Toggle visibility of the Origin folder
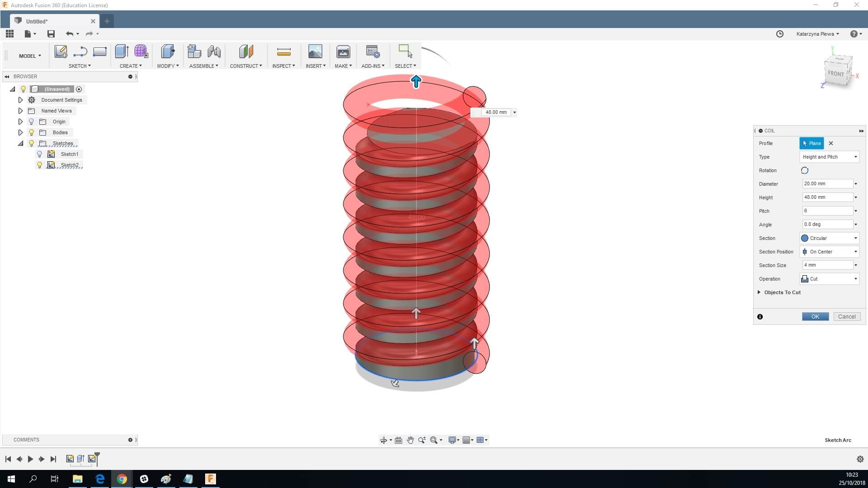This screenshot has height=488, width=868. (31, 122)
